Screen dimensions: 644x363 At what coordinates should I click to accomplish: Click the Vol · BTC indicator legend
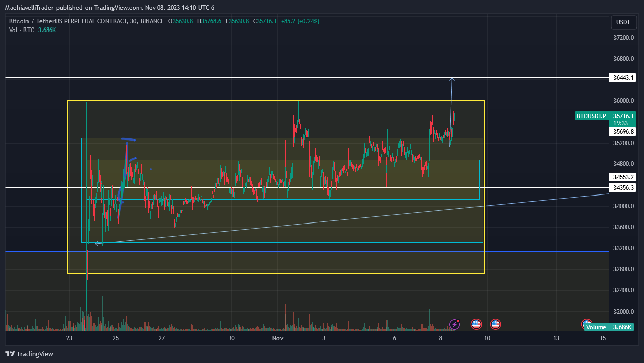pos(22,30)
